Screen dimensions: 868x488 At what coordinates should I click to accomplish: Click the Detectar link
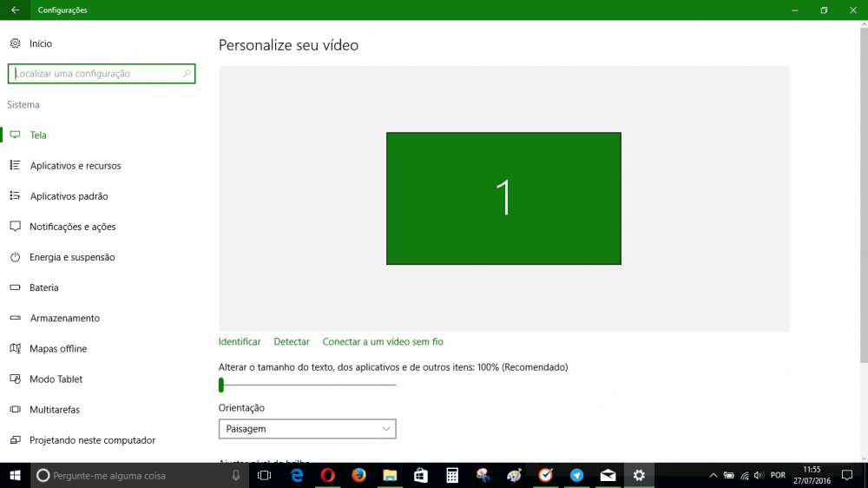pyautogui.click(x=292, y=342)
